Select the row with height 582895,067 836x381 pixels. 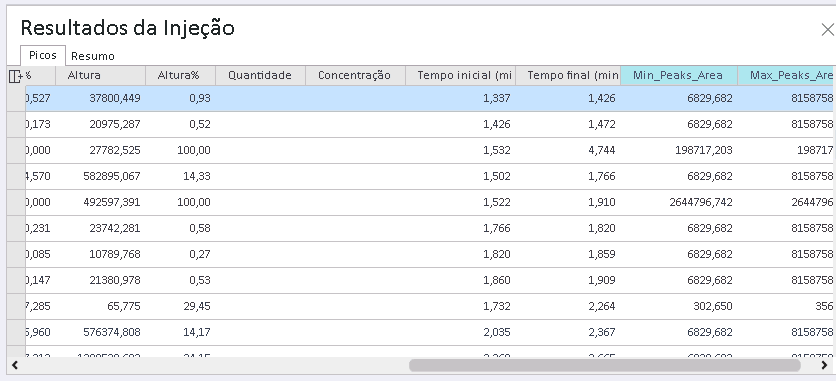click(x=421, y=176)
